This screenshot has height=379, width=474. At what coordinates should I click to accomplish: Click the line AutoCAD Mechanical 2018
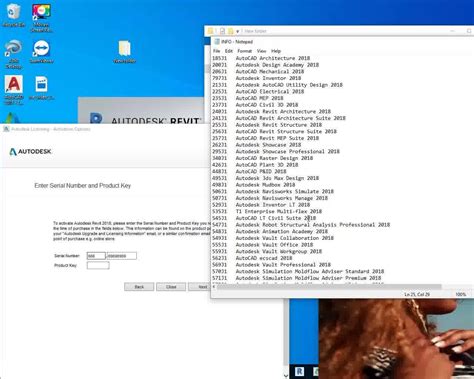(258, 71)
